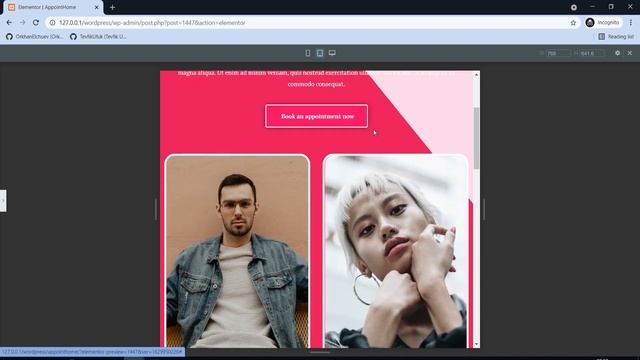Bookmark this page with star icon
This screenshot has height=360, width=640.
tap(573, 23)
